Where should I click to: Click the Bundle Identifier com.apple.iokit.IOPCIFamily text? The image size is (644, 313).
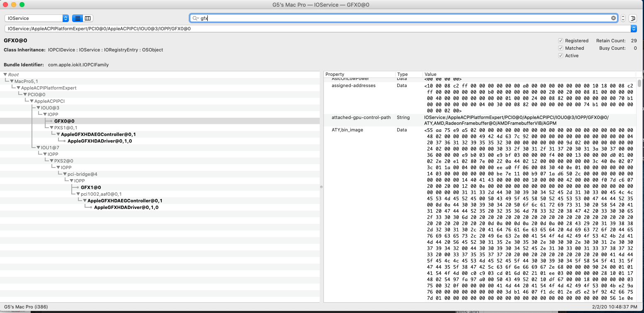click(78, 65)
